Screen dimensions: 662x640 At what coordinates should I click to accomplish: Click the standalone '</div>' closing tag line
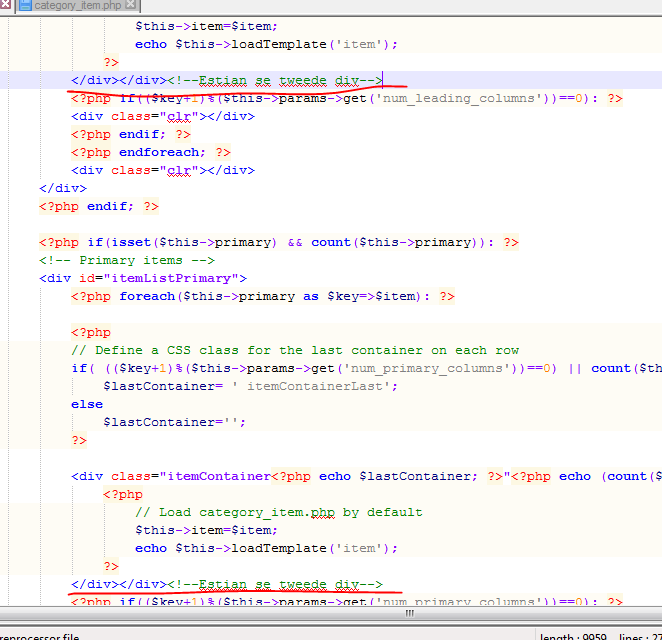63,188
